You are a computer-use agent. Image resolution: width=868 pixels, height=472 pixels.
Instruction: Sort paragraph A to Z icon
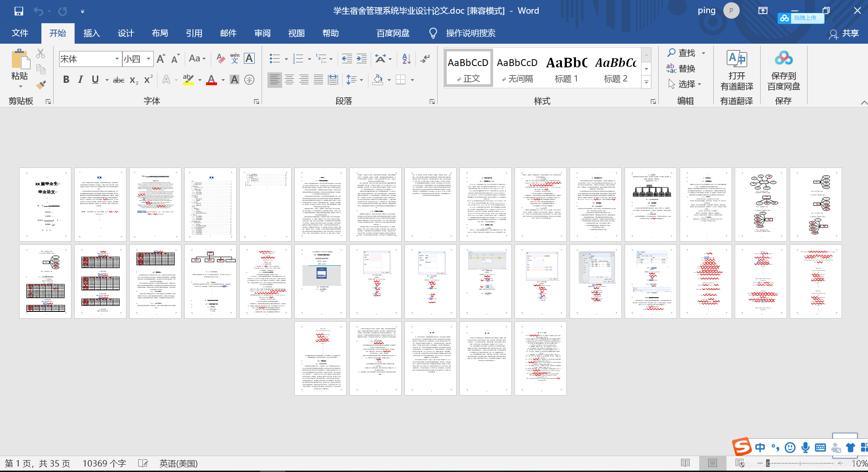[407, 59]
